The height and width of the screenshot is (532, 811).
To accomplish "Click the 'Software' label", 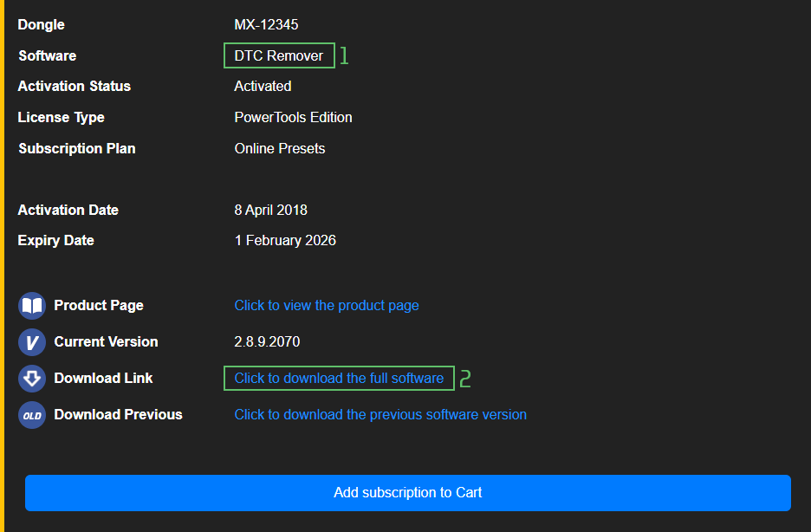I will tap(48, 55).
